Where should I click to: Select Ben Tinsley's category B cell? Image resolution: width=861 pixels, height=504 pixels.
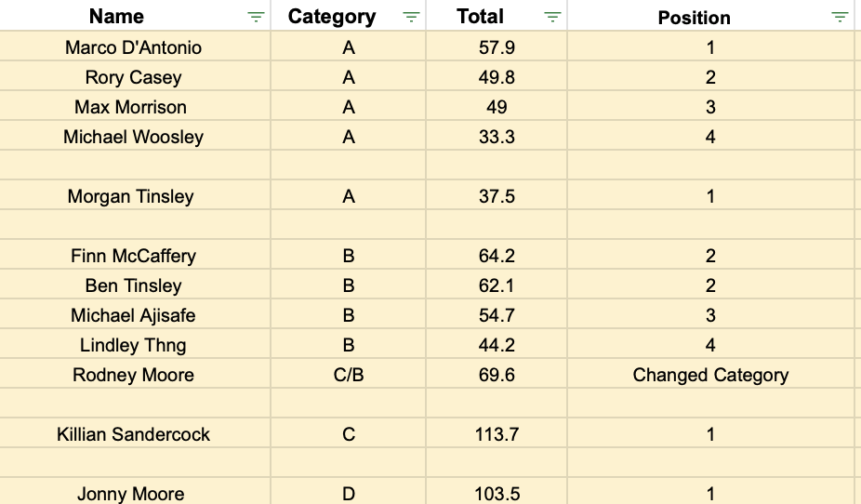click(348, 284)
